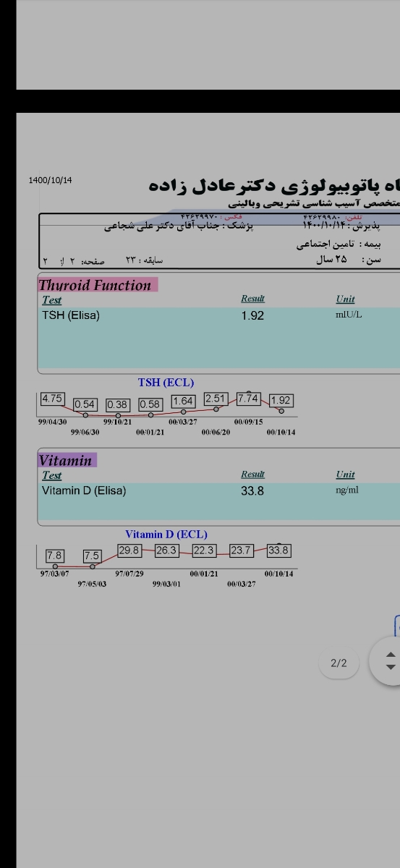Image resolution: width=400 pixels, height=868 pixels.
Task: Tap the 33.8 box on Vitamin D chart
Action: (278, 550)
